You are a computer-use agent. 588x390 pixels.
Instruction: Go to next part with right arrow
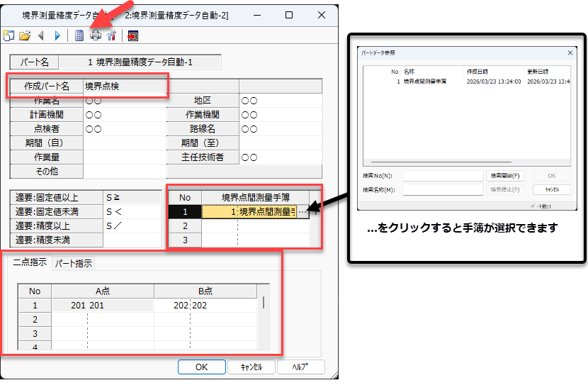pos(57,35)
